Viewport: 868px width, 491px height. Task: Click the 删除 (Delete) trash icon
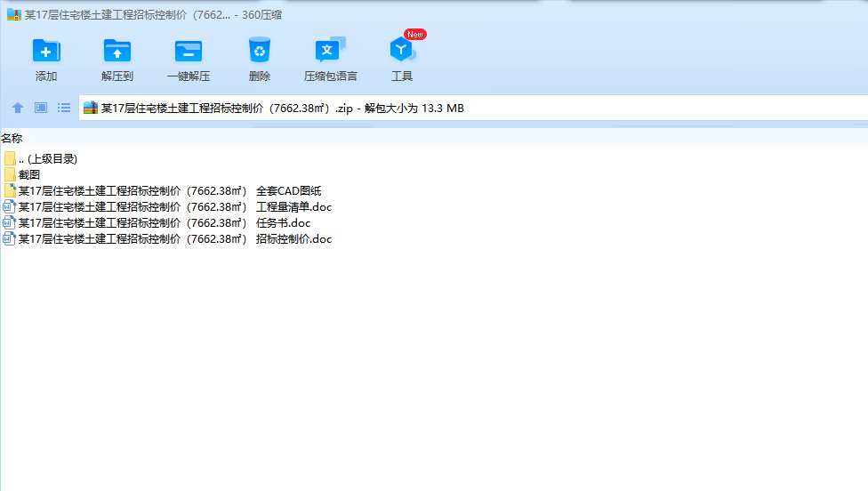click(259, 51)
